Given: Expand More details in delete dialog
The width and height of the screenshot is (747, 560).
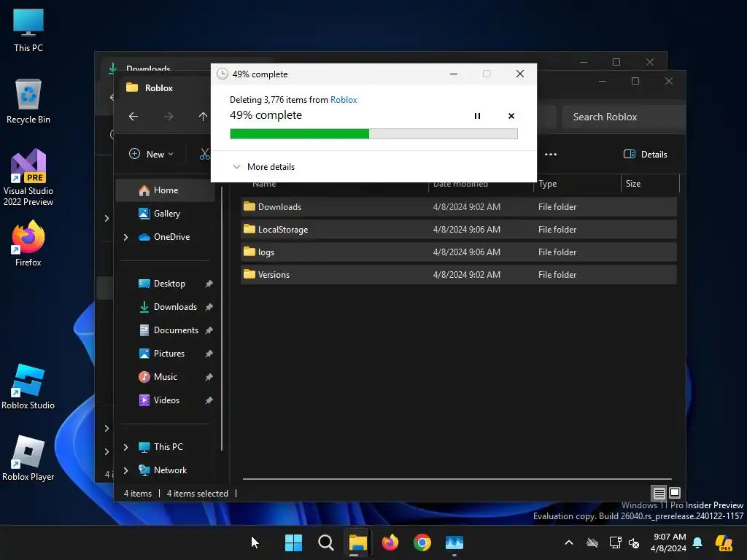Looking at the screenshot, I should [263, 167].
